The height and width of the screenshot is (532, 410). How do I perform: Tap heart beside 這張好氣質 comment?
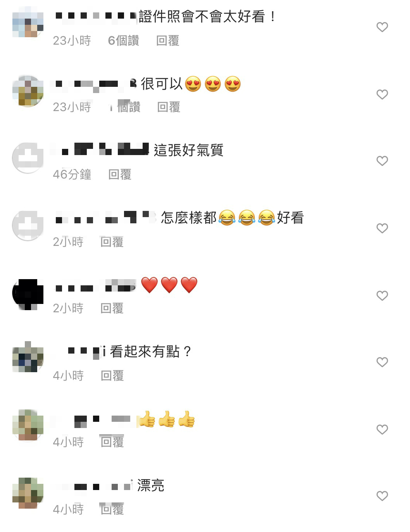pos(382,161)
